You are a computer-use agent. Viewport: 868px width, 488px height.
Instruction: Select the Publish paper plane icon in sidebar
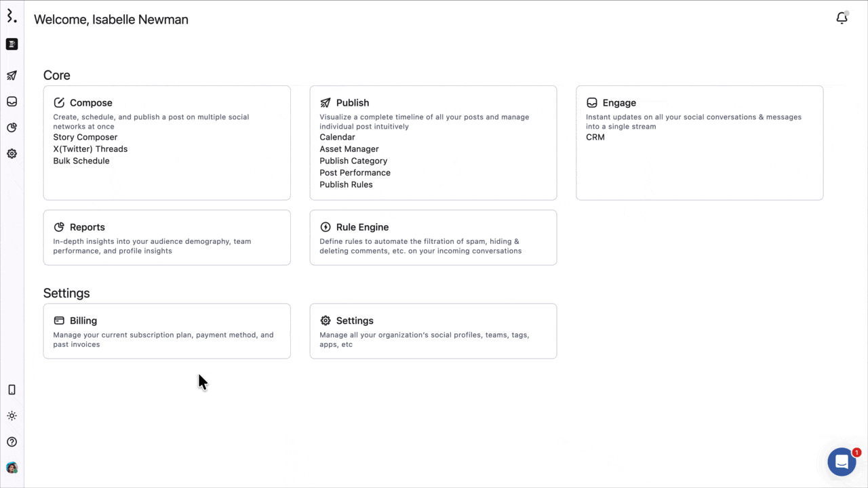click(x=12, y=75)
